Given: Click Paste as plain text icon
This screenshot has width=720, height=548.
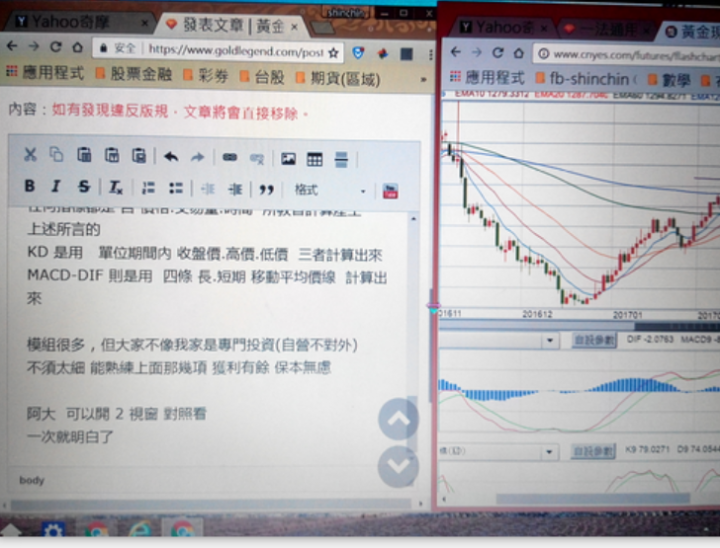Looking at the screenshot, I should click(112, 155).
